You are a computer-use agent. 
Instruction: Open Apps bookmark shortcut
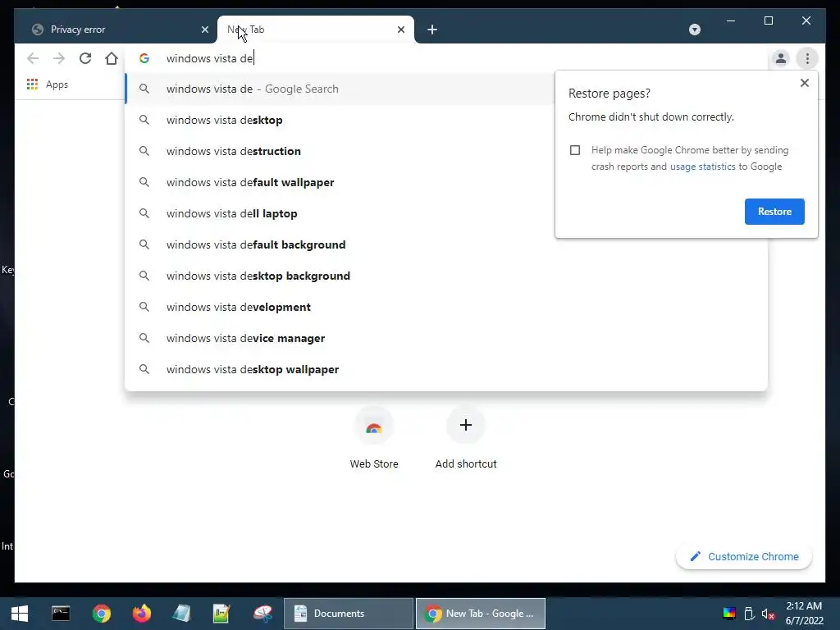coord(47,84)
